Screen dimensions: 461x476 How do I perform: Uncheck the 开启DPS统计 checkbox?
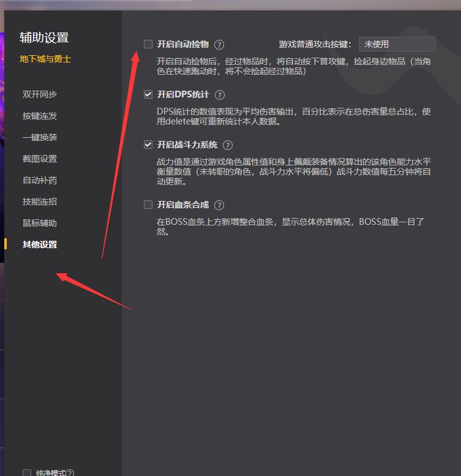pos(148,94)
